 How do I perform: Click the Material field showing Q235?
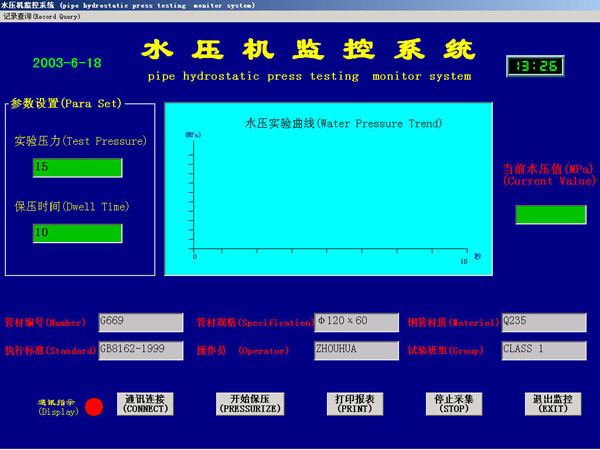[541, 322]
